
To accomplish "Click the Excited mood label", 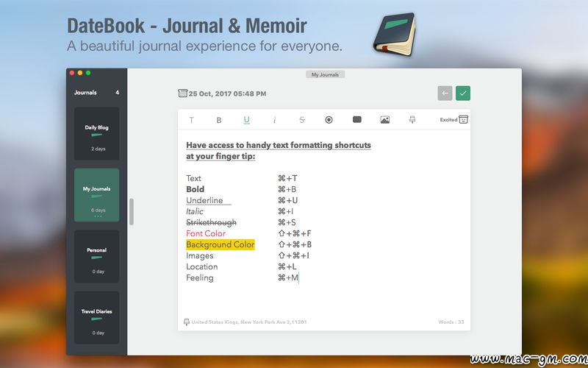I will click(448, 120).
